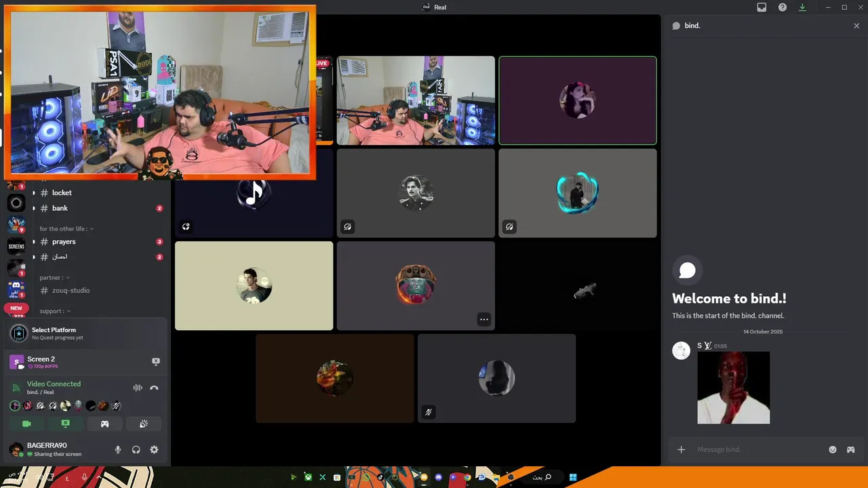Viewport: 868px width, 488px height.
Task: Click the taskbar search box بحث
Action: click(x=541, y=477)
